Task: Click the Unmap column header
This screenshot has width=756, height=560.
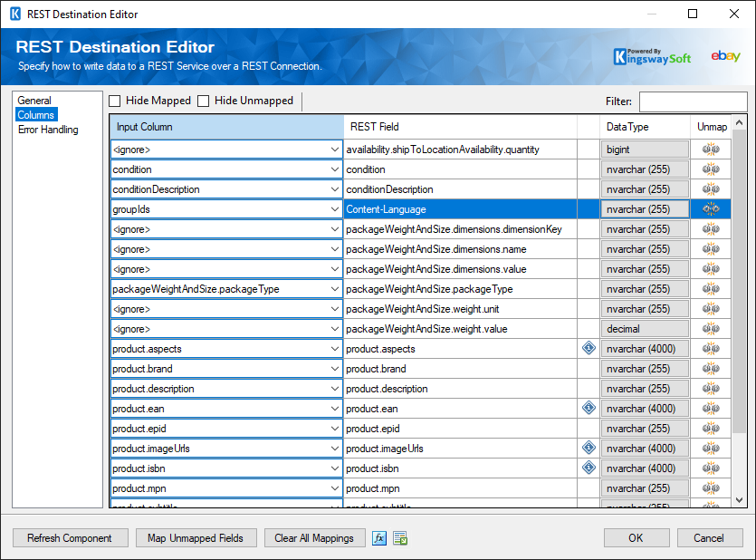Action: click(x=712, y=127)
